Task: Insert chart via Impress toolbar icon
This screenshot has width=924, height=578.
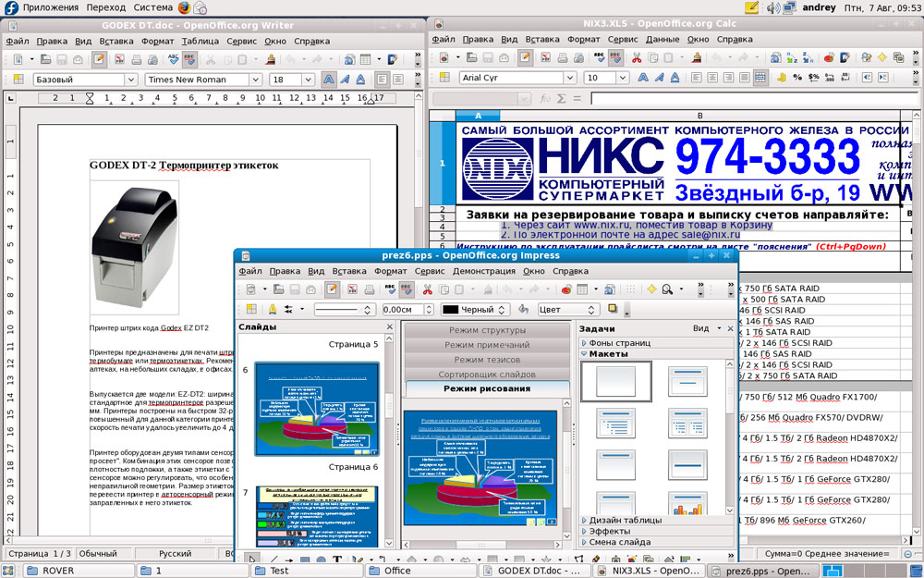Action: click(x=566, y=289)
